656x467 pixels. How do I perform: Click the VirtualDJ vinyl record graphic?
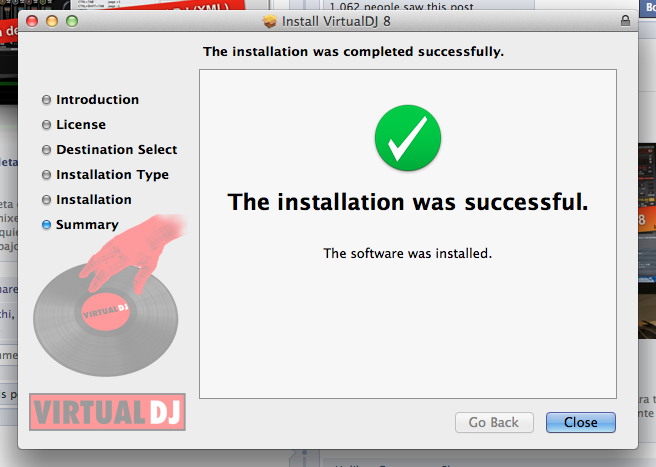[105, 320]
